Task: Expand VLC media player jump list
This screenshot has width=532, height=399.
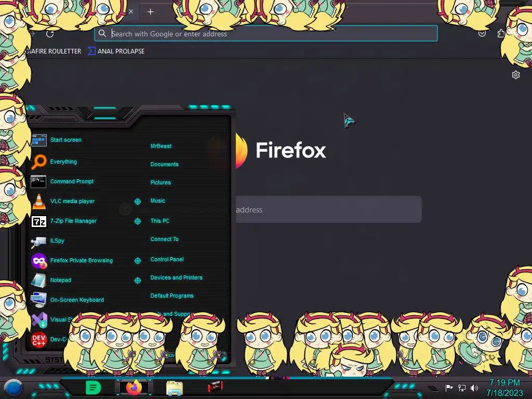Action: [137, 202]
